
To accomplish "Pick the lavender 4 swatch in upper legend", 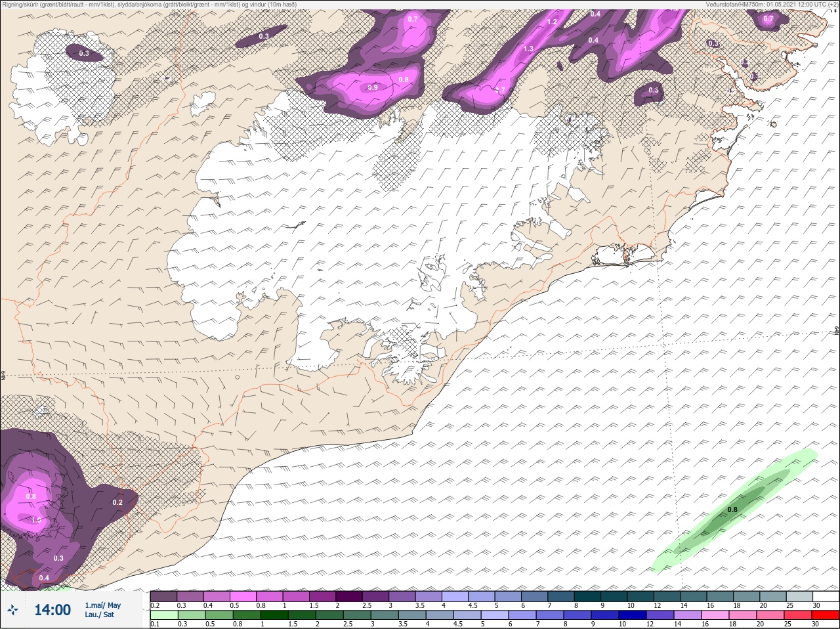I will [x=455, y=596].
